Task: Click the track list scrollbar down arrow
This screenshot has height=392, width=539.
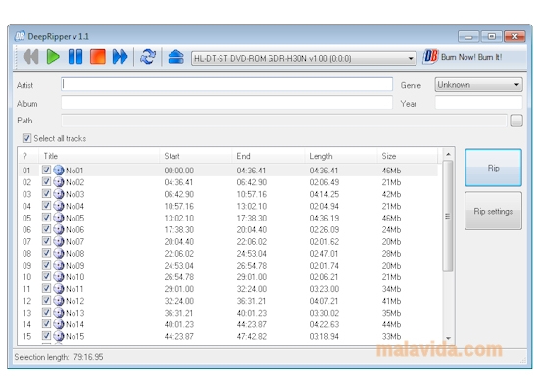Action: click(x=448, y=338)
